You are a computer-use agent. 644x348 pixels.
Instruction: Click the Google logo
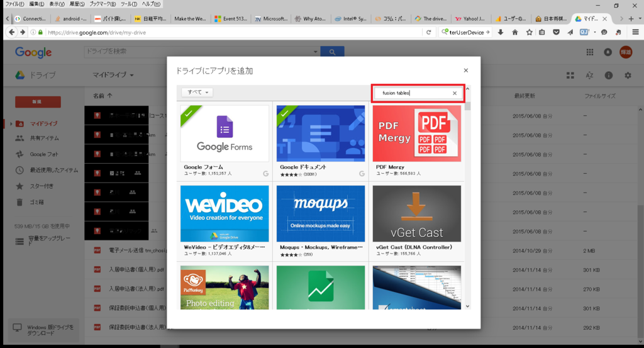click(x=33, y=52)
